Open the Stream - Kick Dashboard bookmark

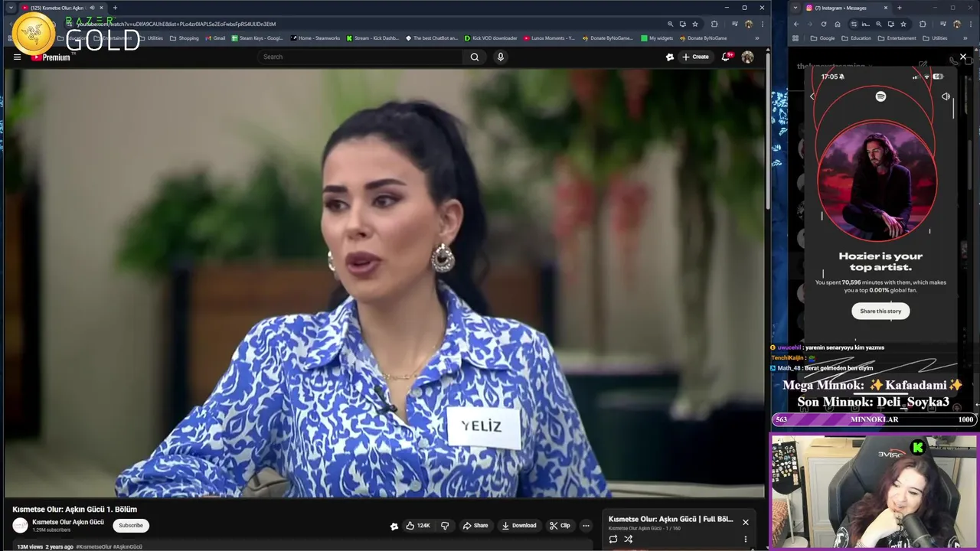[372, 38]
